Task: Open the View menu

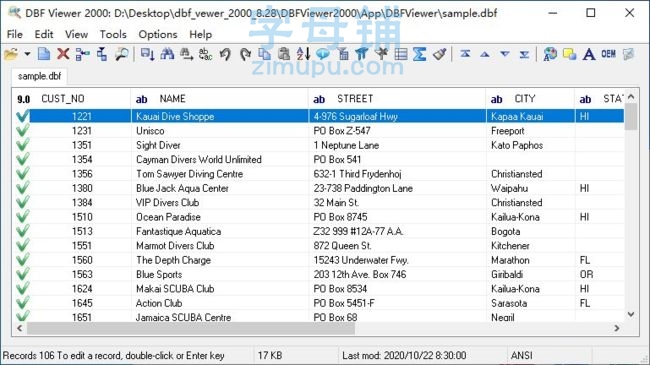Action: pos(76,34)
